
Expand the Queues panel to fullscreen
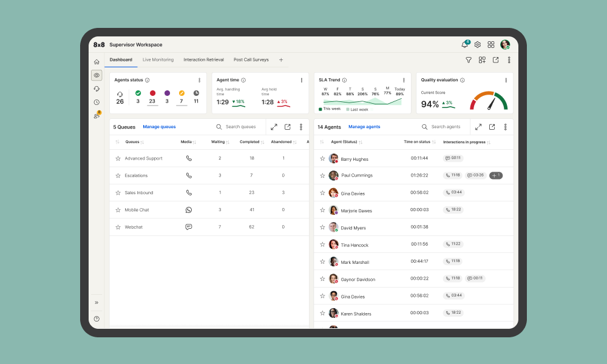274,127
